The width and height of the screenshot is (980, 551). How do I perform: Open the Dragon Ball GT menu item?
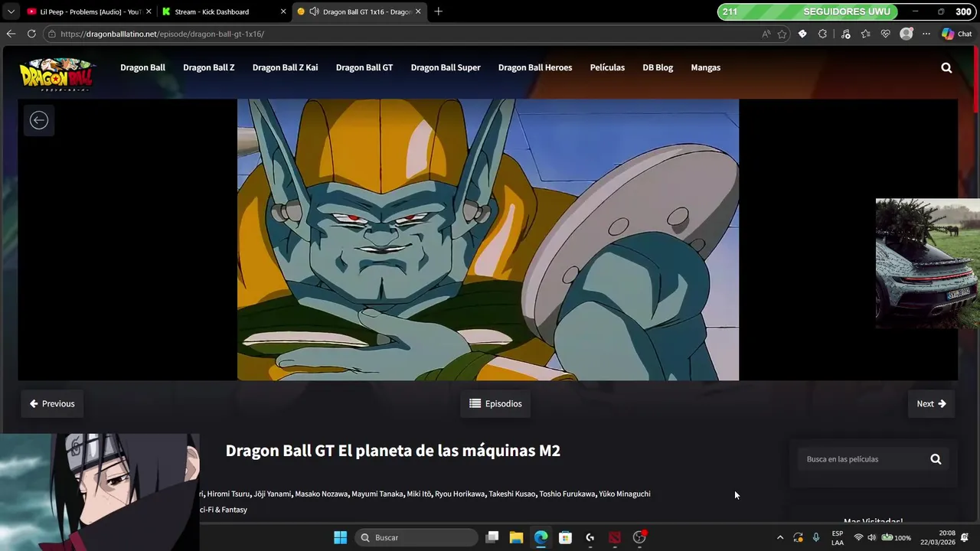(364, 67)
